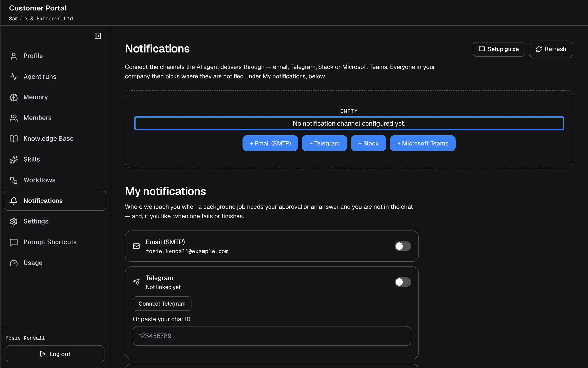Add a Slack channel

point(368,143)
